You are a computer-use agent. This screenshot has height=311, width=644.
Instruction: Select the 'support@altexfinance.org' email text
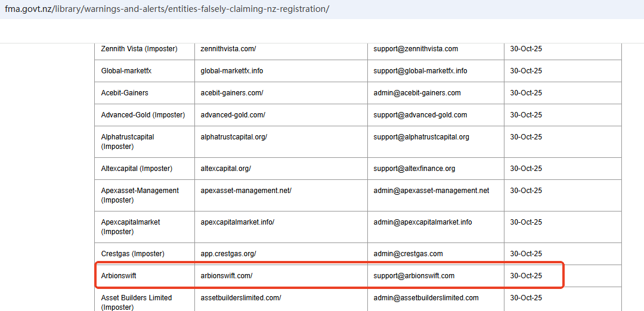point(414,169)
